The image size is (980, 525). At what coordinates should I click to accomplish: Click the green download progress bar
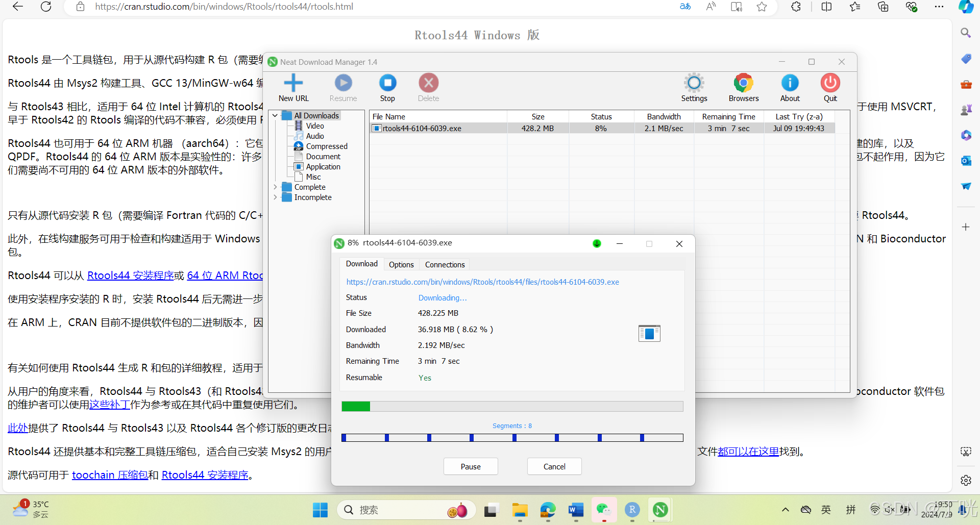[512, 406]
